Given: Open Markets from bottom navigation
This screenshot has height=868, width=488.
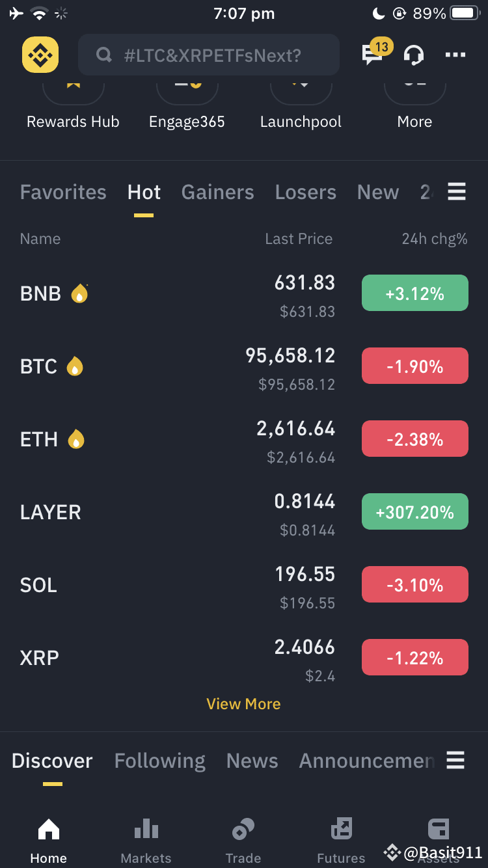Looking at the screenshot, I should [146, 841].
